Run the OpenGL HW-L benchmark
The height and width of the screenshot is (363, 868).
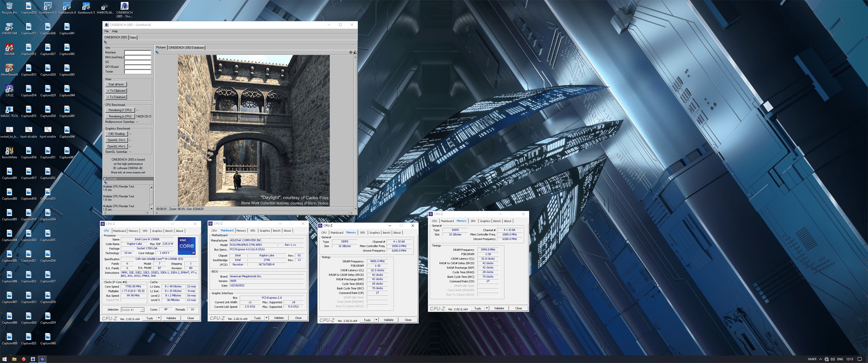click(x=116, y=147)
